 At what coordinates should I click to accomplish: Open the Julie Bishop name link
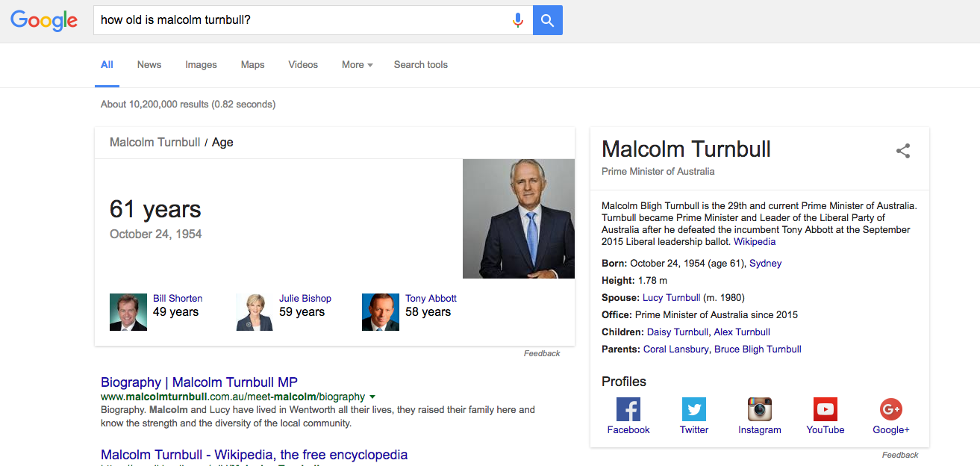click(305, 298)
